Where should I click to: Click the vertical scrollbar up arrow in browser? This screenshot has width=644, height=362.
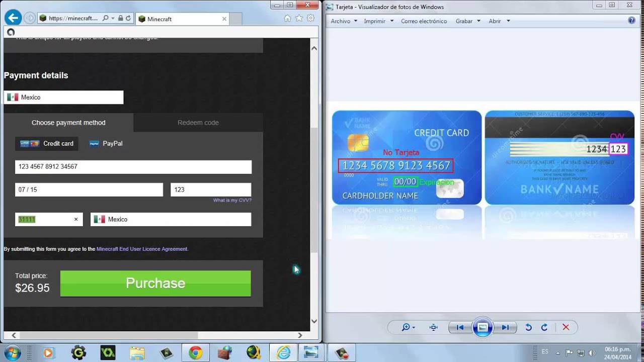click(314, 48)
